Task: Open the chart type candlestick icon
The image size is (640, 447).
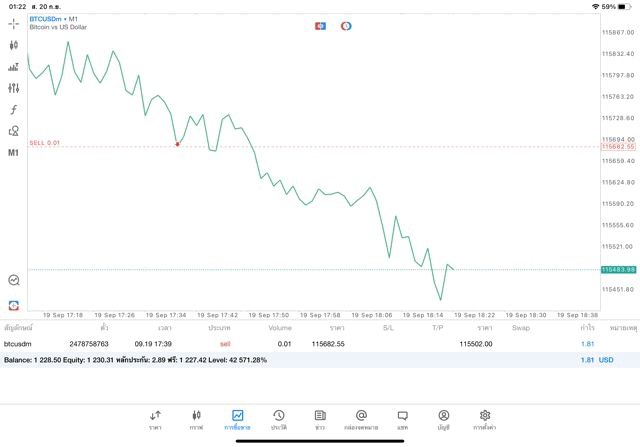Action: click(x=13, y=45)
